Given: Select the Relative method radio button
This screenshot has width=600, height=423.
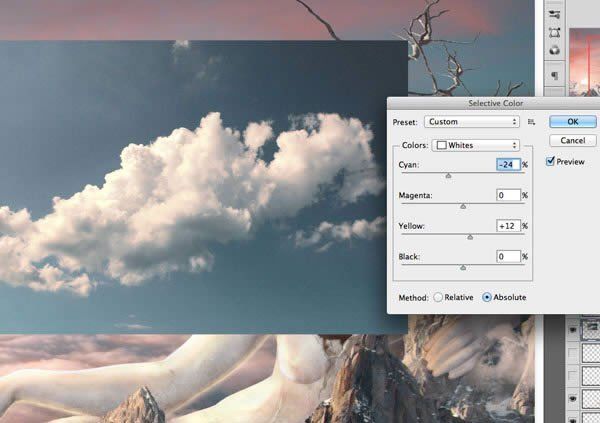Looking at the screenshot, I should click(438, 297).
